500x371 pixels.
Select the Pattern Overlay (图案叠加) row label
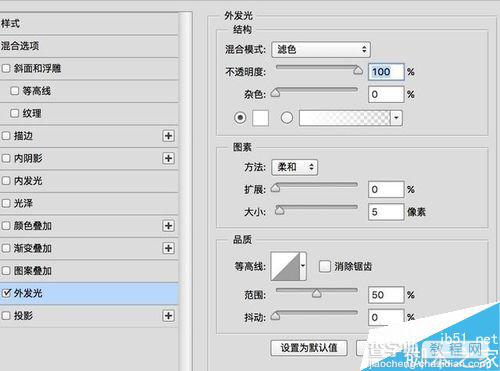click(33, 270)
